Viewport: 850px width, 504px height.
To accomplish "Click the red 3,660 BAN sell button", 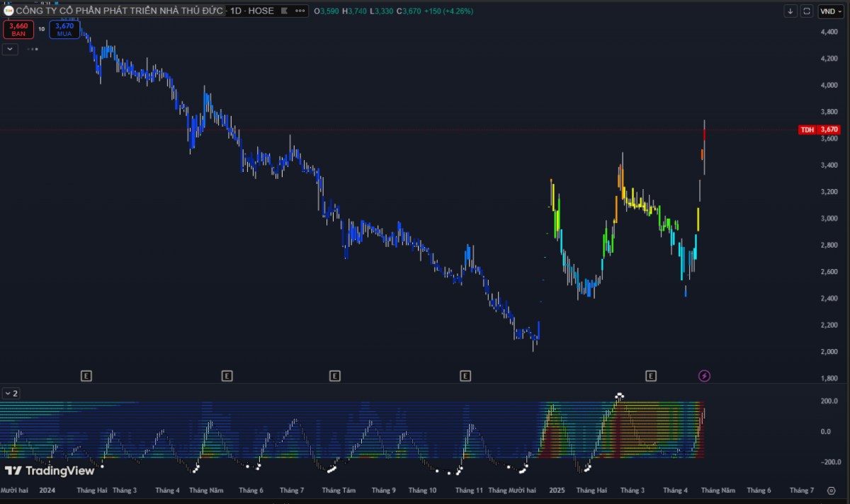I will pyautogui.click(x=18, y=29).
